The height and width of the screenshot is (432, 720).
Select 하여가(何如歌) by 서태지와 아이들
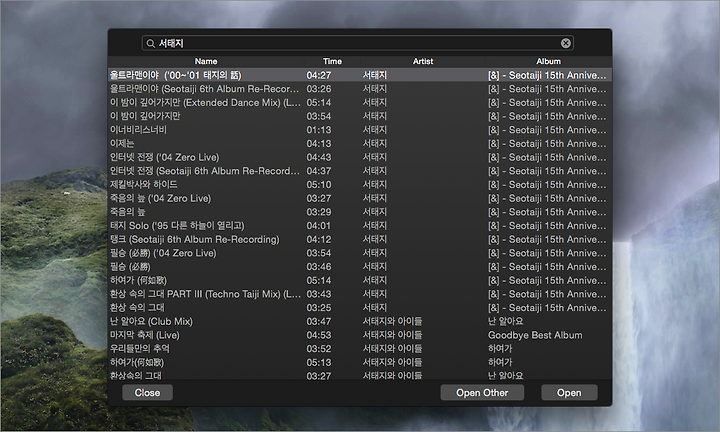(360, 362)
